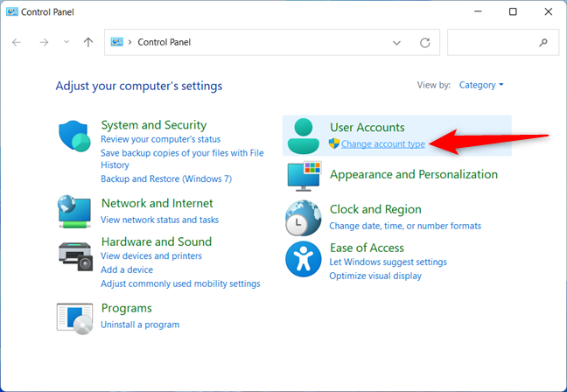Click the User Accounts person icon
Image resolution: width=567 pixels, height=392 pixels.
pyautogui.click(x=304, y=136)
